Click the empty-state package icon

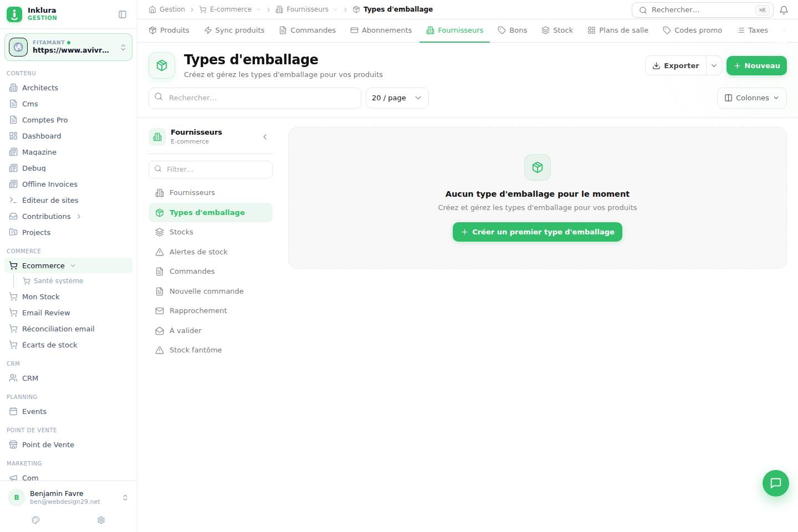(x=537, y=167)
